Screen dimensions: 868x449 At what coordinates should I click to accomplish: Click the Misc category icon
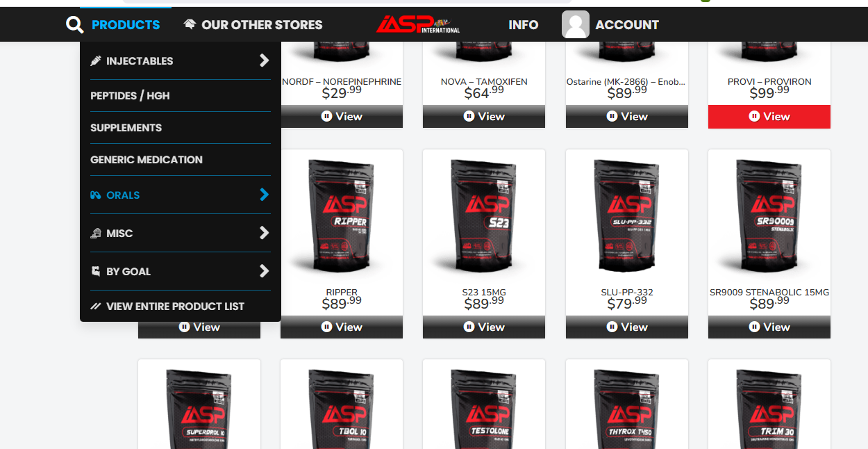pos(96,234)
